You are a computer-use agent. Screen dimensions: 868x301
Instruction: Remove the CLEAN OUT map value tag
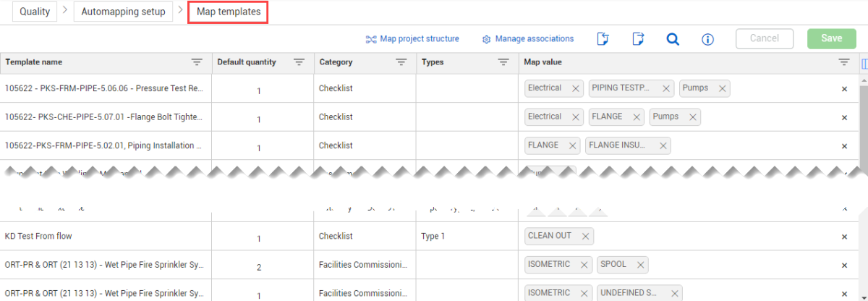click(584, 236)
